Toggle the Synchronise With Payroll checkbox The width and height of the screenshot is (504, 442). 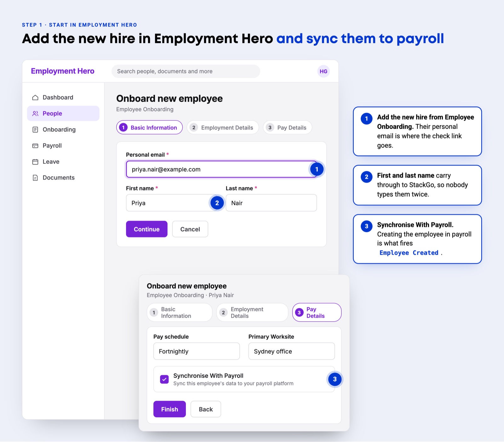(164, 379)
